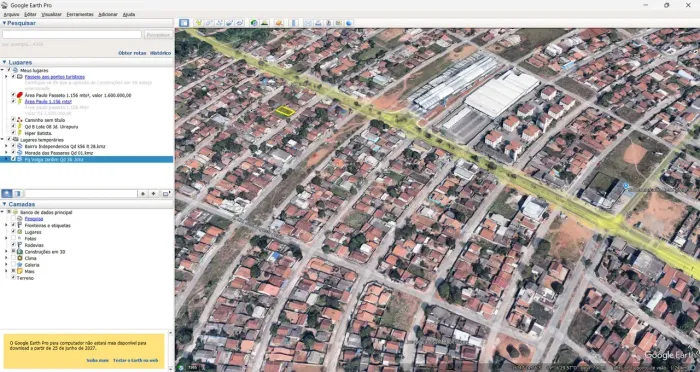Expand the Mais layer node
The height and width of the screenshot is (372, 700).
click(x=7, y=271)
